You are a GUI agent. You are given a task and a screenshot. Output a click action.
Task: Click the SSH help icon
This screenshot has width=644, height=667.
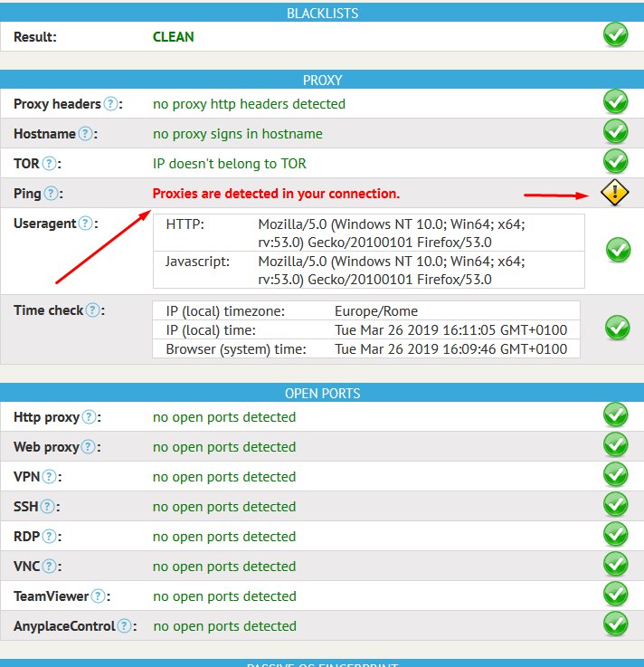48,507
